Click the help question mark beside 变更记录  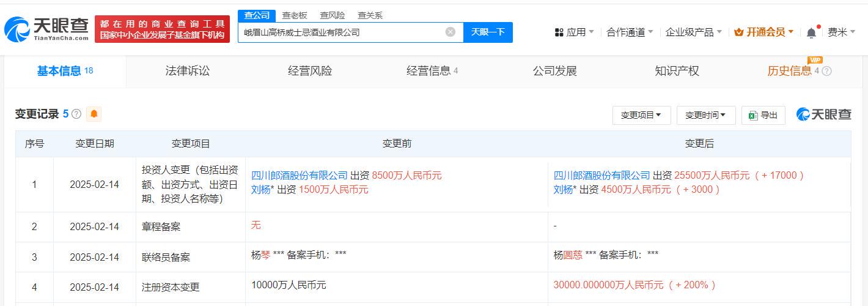[x=76, y=114]
